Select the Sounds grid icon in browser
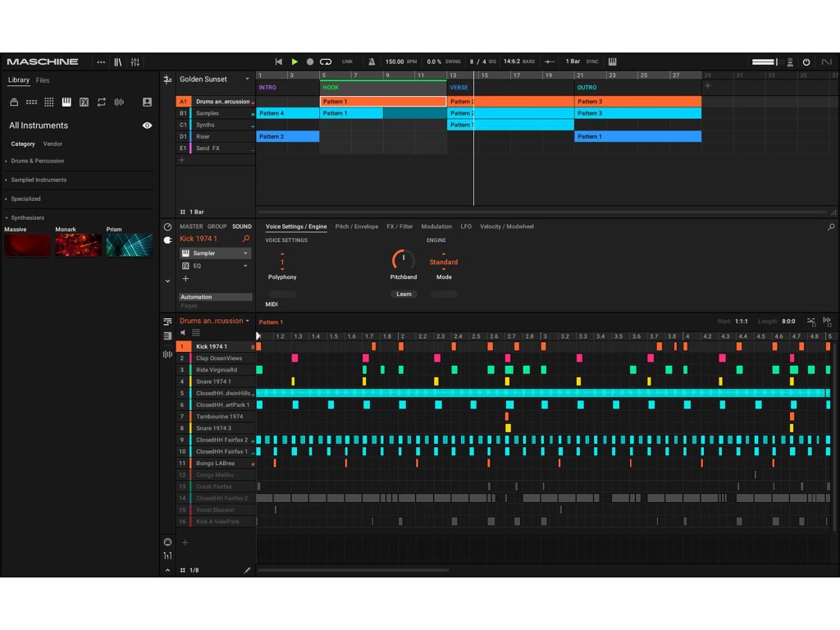 coord(48,102)
